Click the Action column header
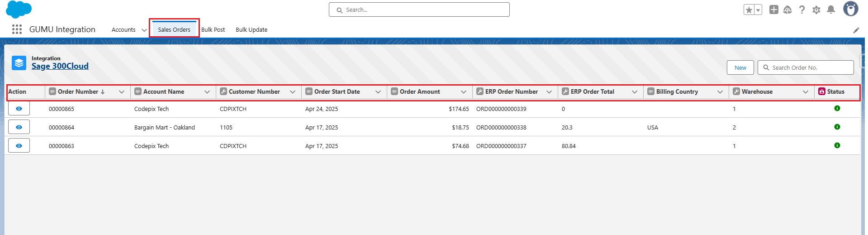Viewport: 868px width, 235px height. coord(17,91)
